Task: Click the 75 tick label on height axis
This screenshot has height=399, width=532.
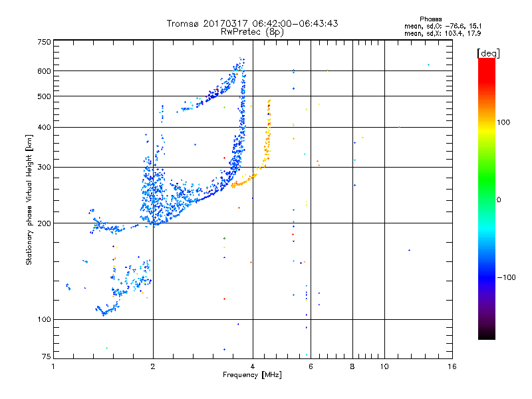Action: (x=47, y=356)
